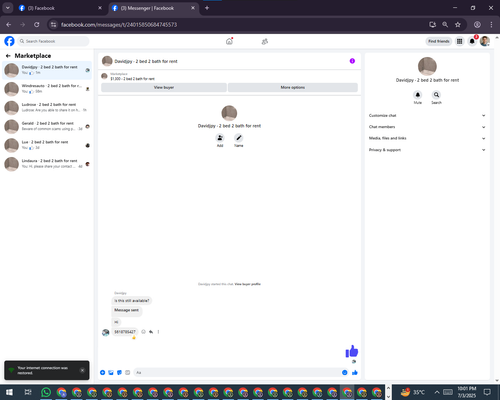Screen dimensions: 500x400
Task: Click the browser address bar URL
Action: (119, 25)
